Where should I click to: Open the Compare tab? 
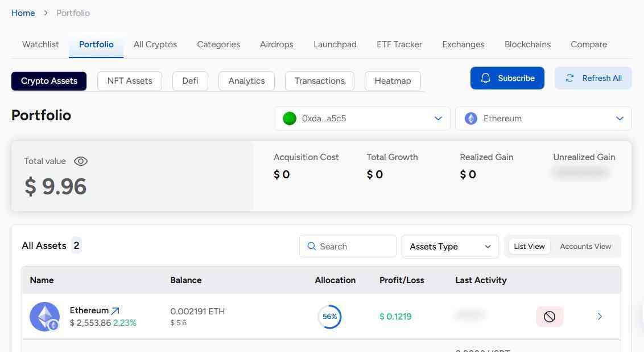589,44
